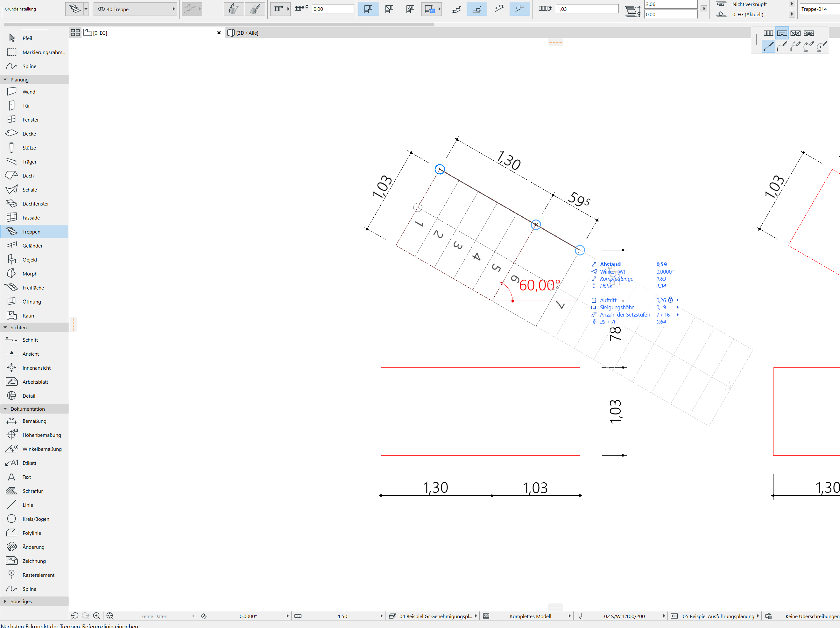Switch to the 0. EG floor plan tab

[100, 33]
